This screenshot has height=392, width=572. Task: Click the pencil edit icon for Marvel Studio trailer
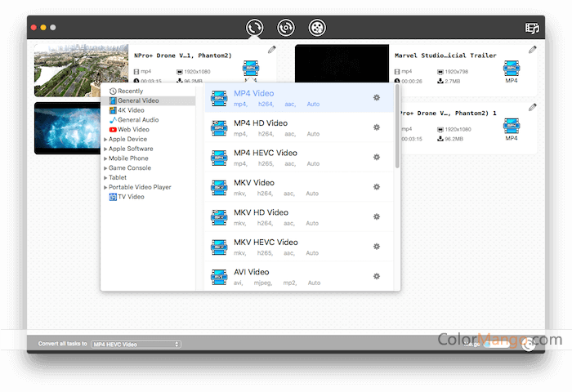tap(533, 50)
